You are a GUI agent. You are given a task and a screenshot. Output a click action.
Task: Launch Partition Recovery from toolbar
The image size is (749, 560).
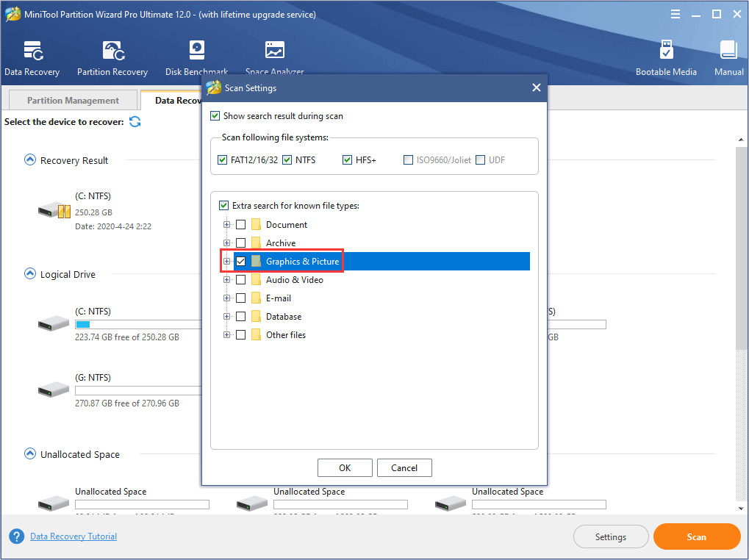[112, 59]
